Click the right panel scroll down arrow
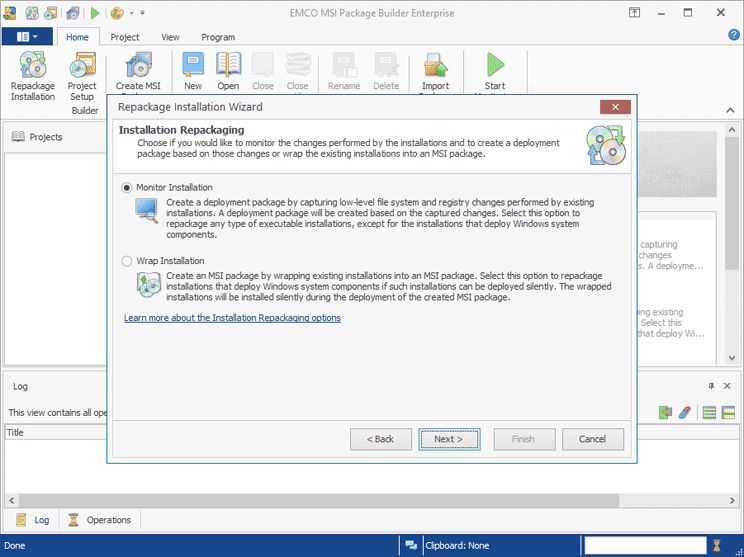744x557 pixels. tap(732, 358)
